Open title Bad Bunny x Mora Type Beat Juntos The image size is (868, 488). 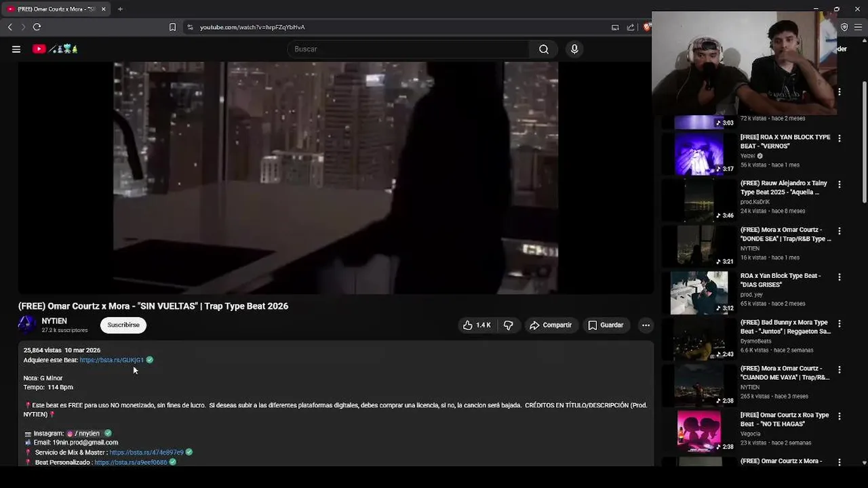[x=785, y=327]
